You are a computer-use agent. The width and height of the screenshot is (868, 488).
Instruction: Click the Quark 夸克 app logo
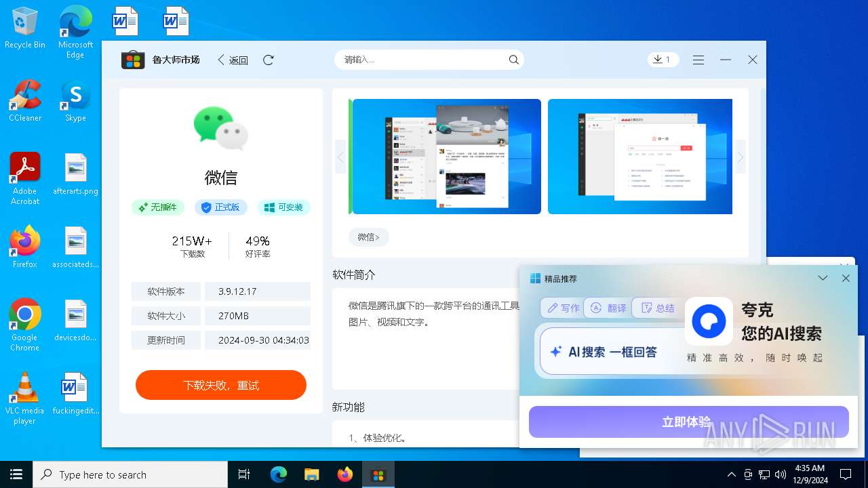click(x=709, y=321)
